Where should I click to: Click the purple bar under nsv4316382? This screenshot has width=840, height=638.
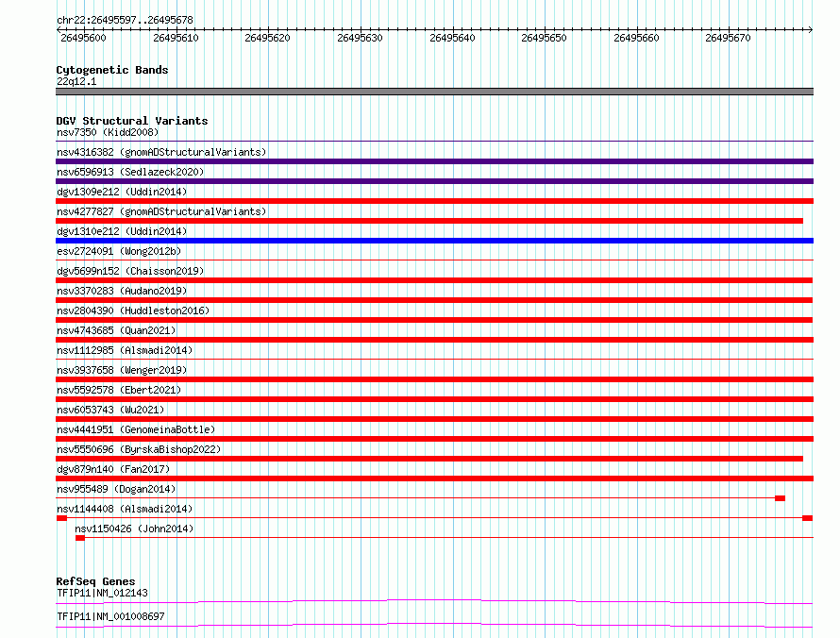coord(434,161)
